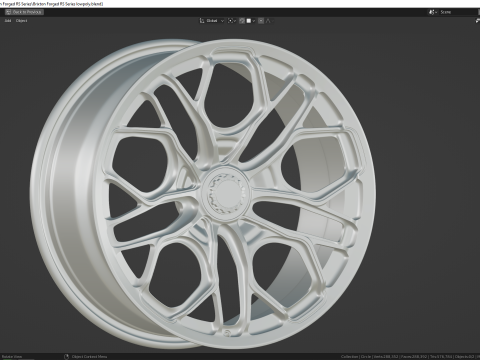The image size is (480, 360).
Task: Click the scene statistics text in status bar
Action: [410, 357]
